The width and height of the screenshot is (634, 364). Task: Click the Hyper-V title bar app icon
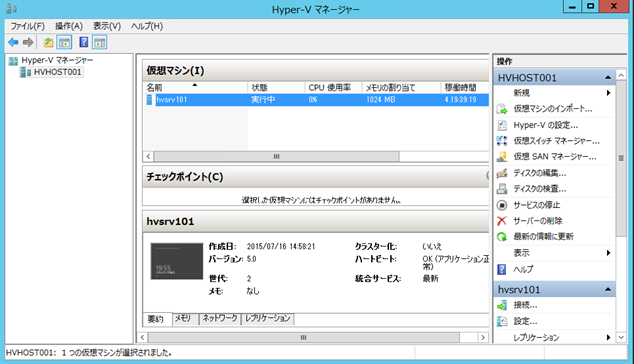point(12,8)
